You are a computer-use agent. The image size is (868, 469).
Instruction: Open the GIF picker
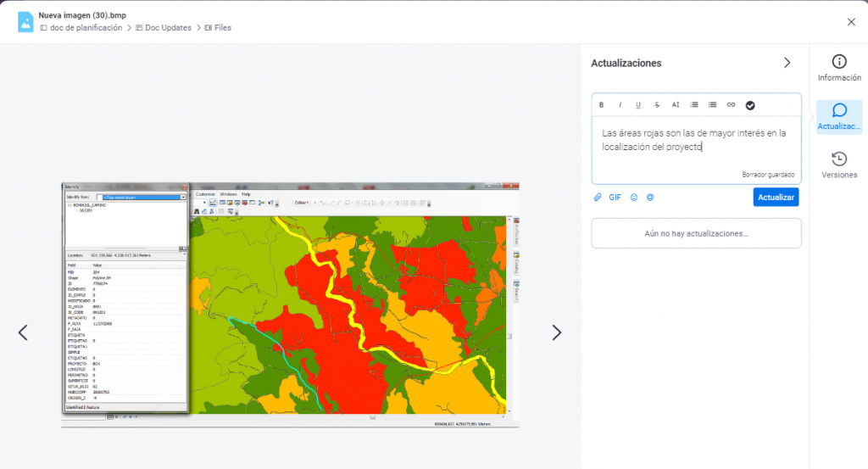[x=615, y=197]
